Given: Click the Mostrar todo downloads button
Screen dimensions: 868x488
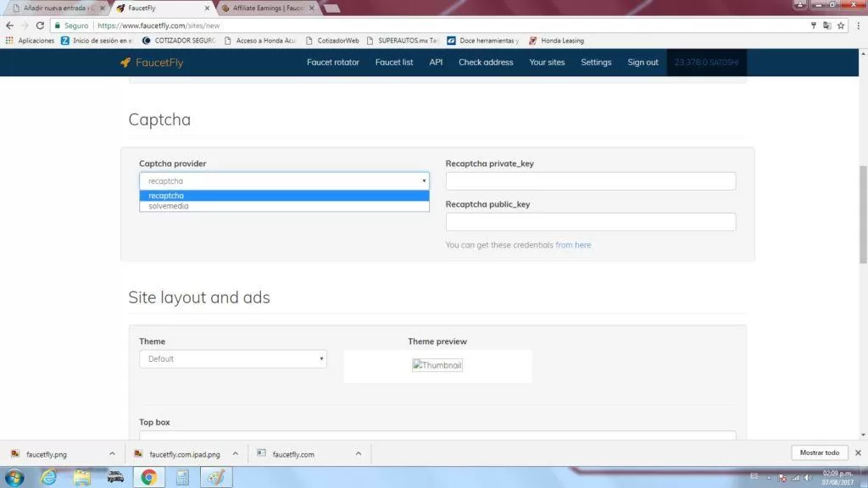Looking at the screenshot, I should click(x=820, y=452).
